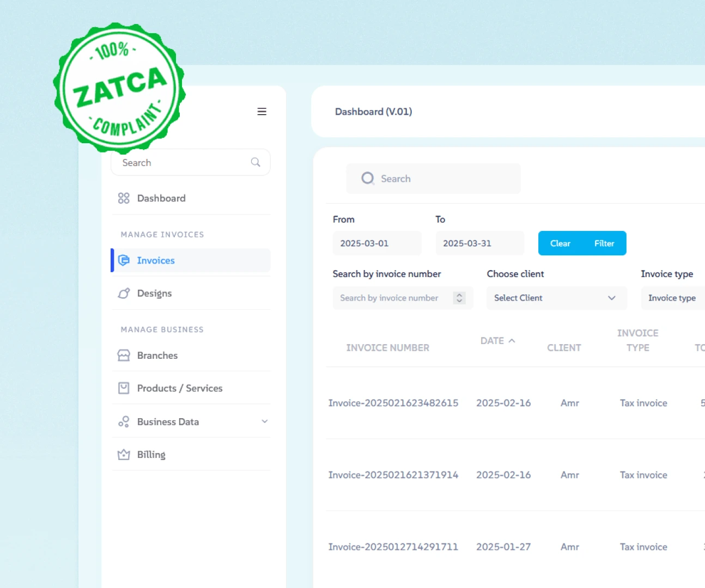This screenshot has height=588, width=705.
Task: Toggle date sorting with the DATE chevron
Action: pos(511,340)
